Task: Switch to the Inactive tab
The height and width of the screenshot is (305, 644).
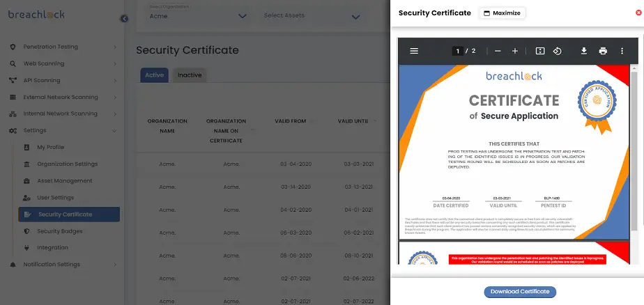Action: coord(190,75)
